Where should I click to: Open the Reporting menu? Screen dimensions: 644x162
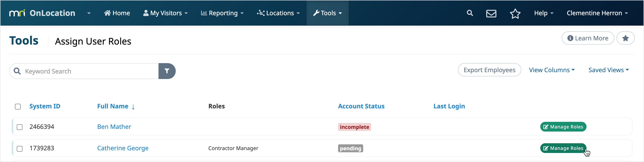(x=222, y=13)
